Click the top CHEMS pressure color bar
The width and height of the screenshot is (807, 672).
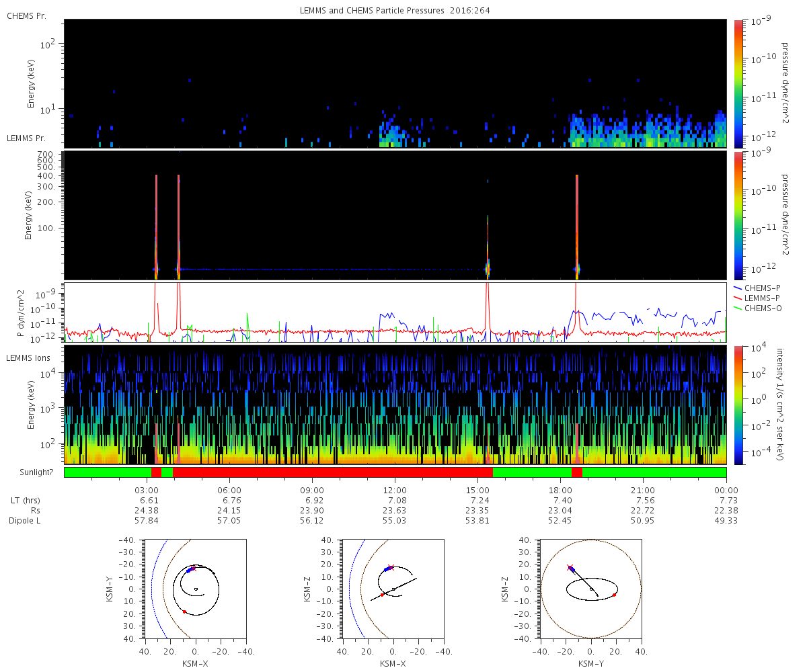(x=738, y=83)
